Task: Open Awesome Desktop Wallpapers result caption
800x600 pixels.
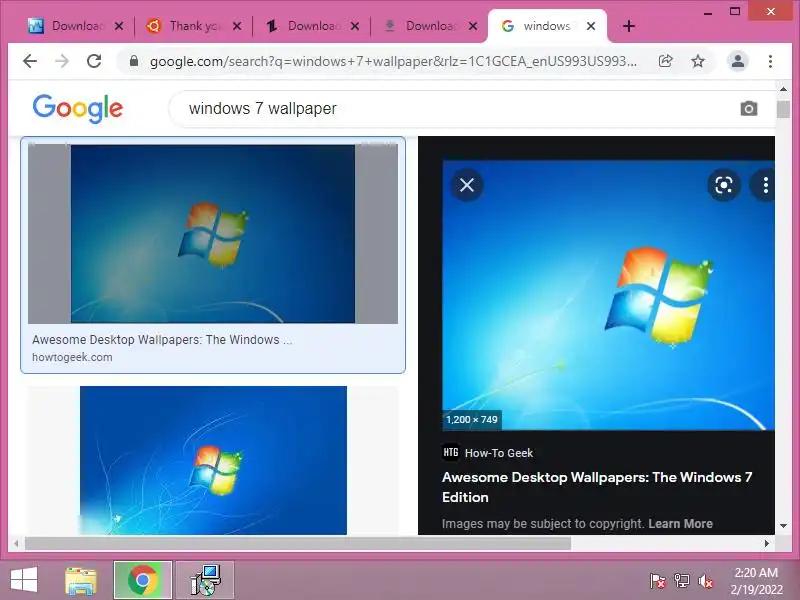Action: tap(162, 340)
